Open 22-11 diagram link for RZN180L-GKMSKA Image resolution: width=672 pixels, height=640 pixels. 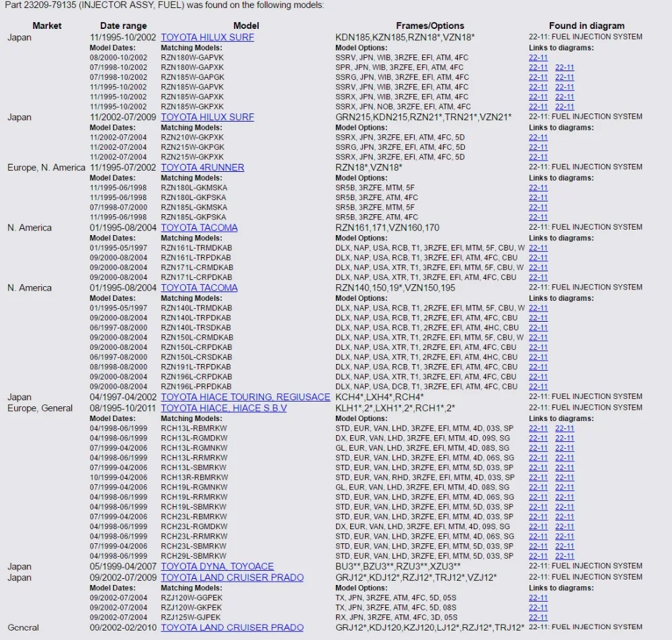pyautogui.click(x=538, y=187)
